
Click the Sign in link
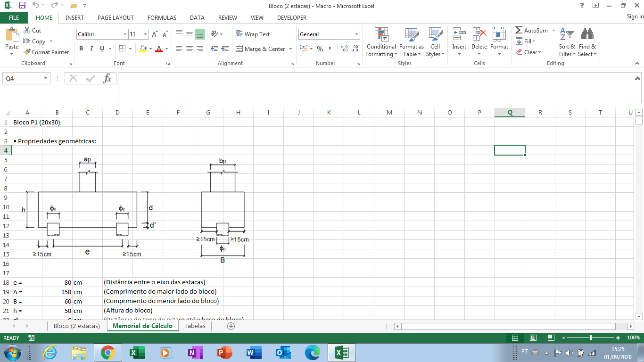635,17
